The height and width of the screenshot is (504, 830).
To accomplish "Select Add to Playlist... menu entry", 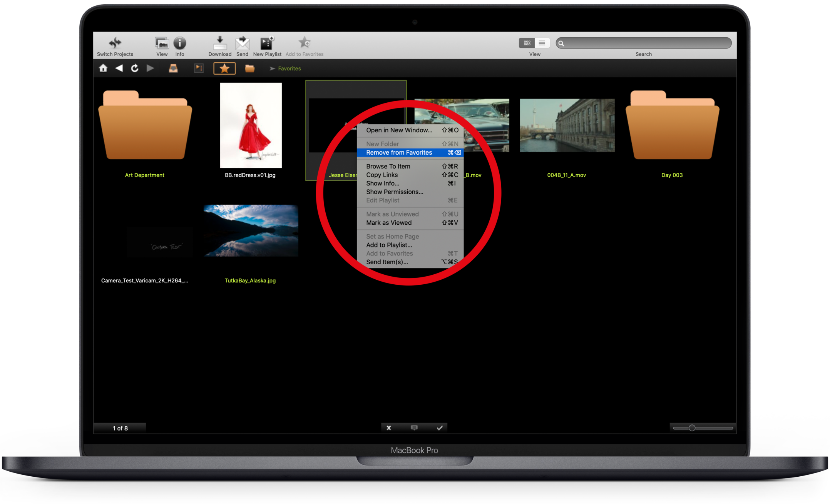I will [x=389, y=245].
